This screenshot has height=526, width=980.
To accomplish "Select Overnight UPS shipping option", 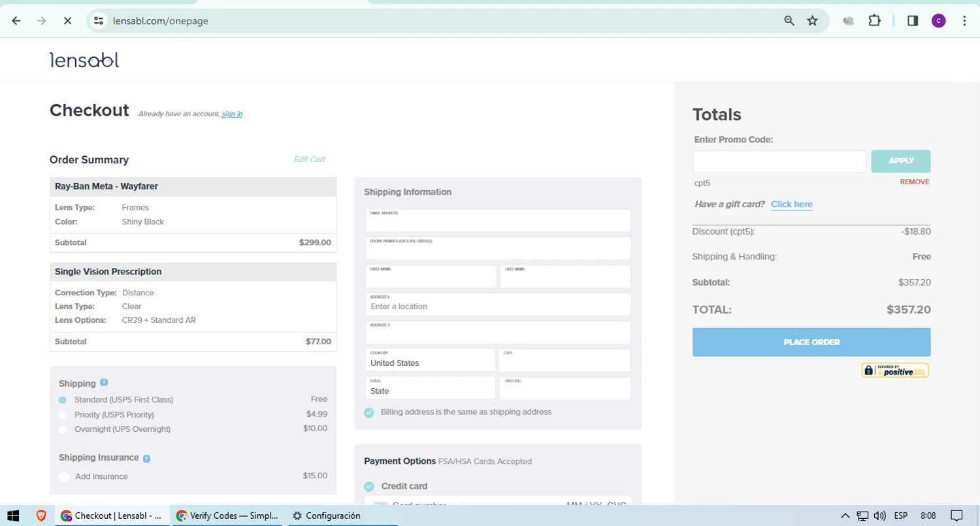I will click(x=63, y=429).
